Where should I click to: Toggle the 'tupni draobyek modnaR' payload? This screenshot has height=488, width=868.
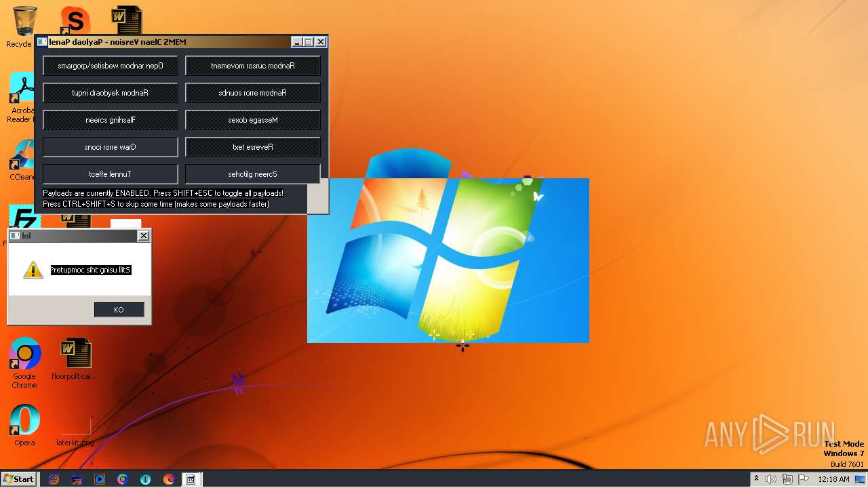tap(111, 93)
